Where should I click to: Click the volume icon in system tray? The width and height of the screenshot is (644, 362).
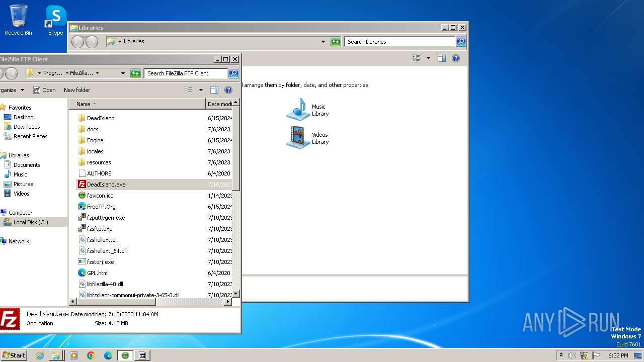572,355
